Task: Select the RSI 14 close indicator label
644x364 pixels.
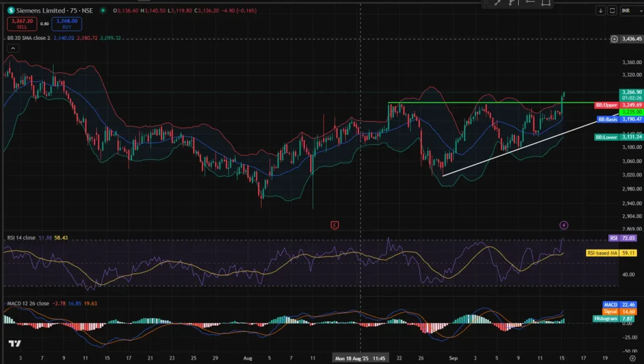Action: tap(22, 238)
